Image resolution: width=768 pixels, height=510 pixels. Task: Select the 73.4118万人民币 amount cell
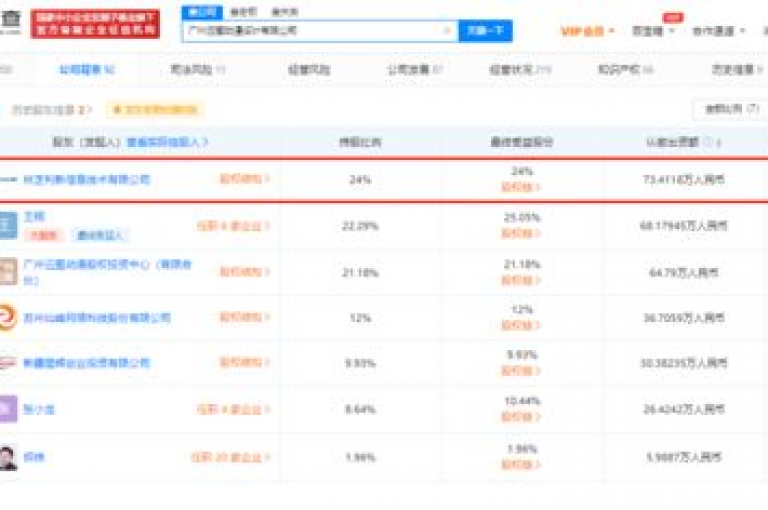point(684,180)
